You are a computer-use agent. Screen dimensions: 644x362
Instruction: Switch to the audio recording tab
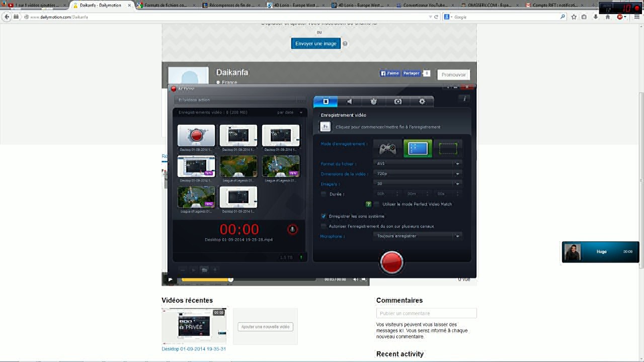click(x=350, y=102)
